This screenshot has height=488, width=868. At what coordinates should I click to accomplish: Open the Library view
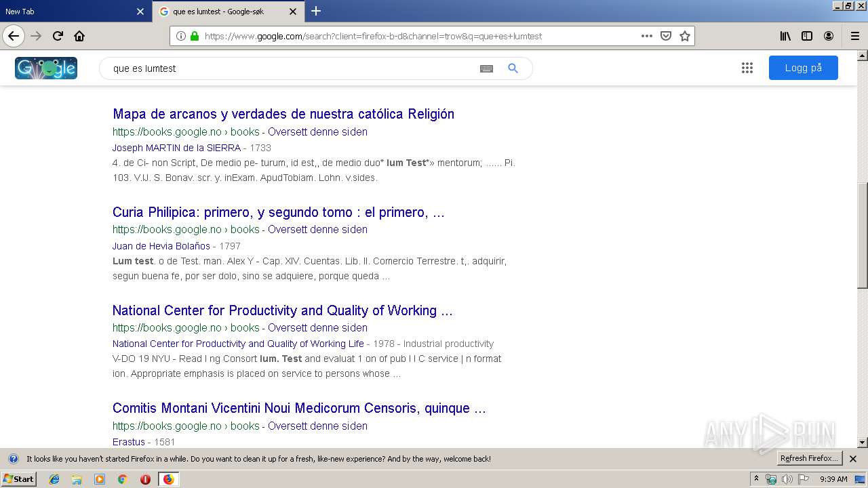point(785,36)
